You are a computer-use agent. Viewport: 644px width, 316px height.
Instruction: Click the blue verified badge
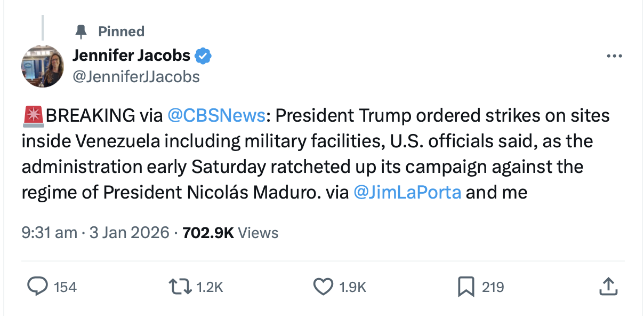point(203,55)
